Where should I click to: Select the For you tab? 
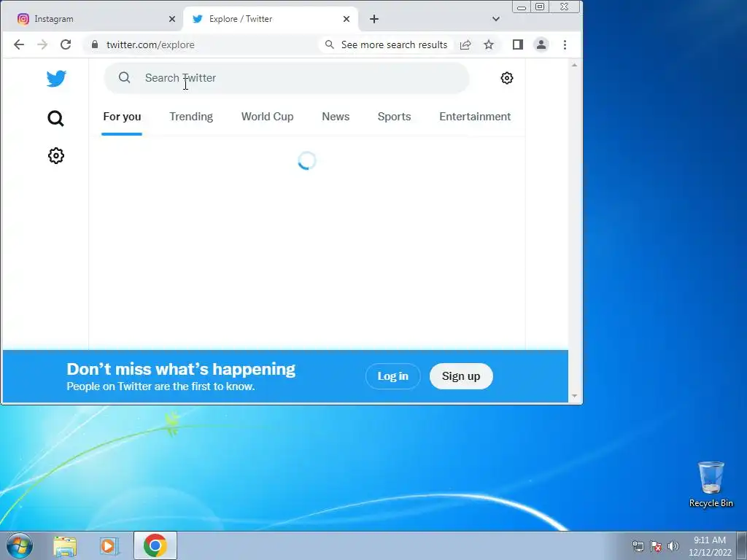tap(122, 117)
